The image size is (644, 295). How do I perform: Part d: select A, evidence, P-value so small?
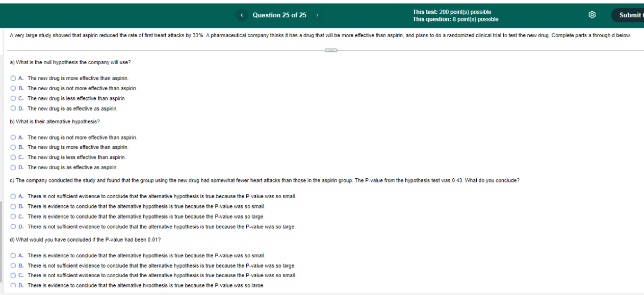tap(13, 256)
